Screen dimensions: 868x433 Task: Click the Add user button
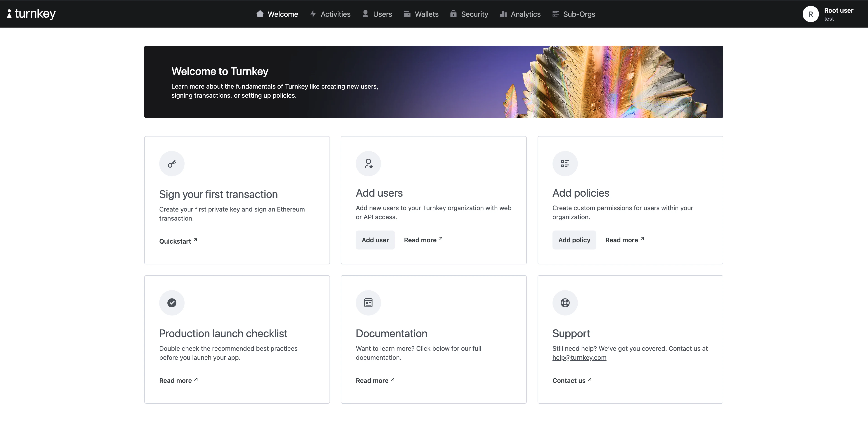(x=375, y=240)
